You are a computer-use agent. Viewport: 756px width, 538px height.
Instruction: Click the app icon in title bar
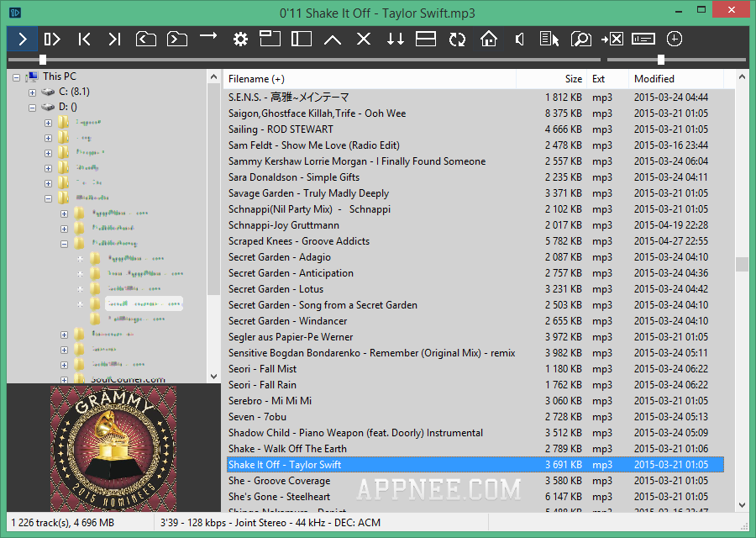15,13
